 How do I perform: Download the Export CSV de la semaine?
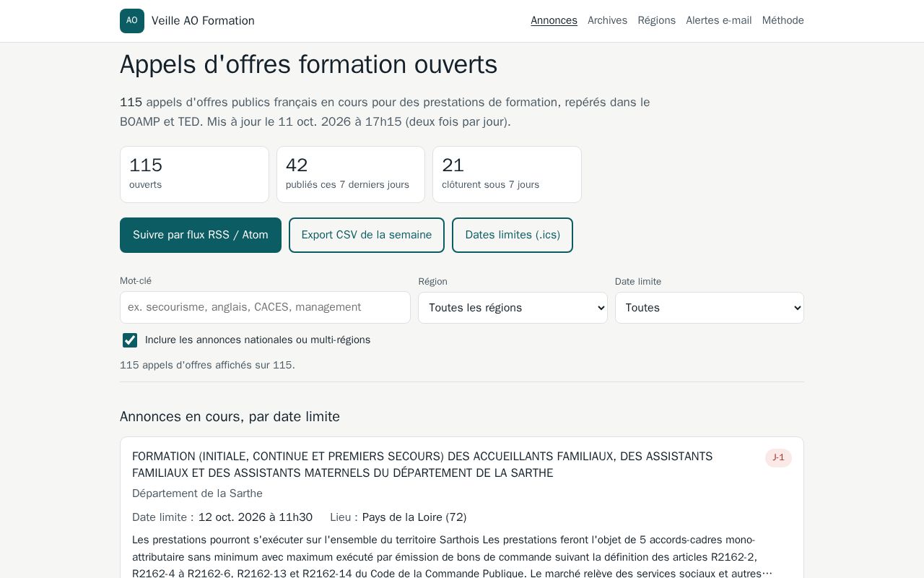click(x=367, y=235)
